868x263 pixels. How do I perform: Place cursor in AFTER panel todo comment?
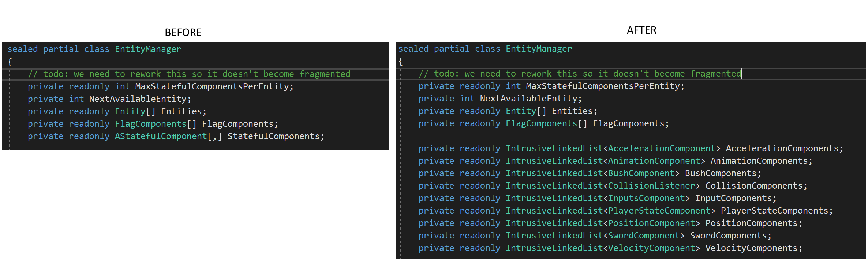(580, 74)
